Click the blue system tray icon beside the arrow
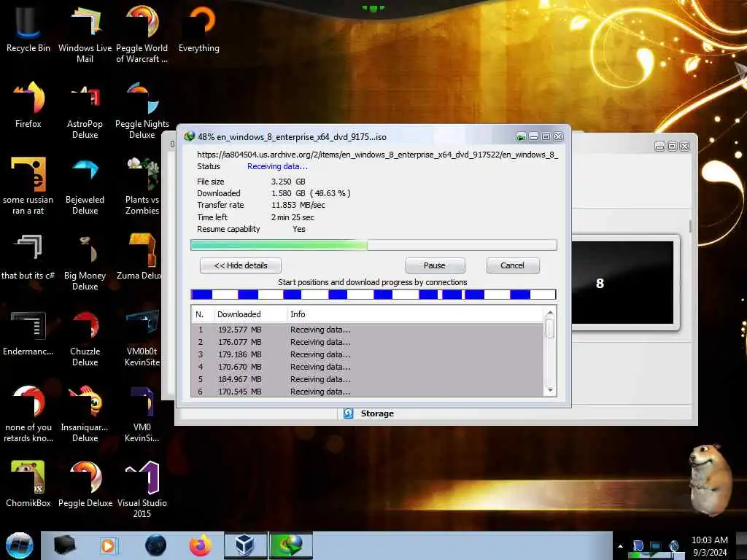Screen dimensions: 747x560 click(x=638, y=546)
